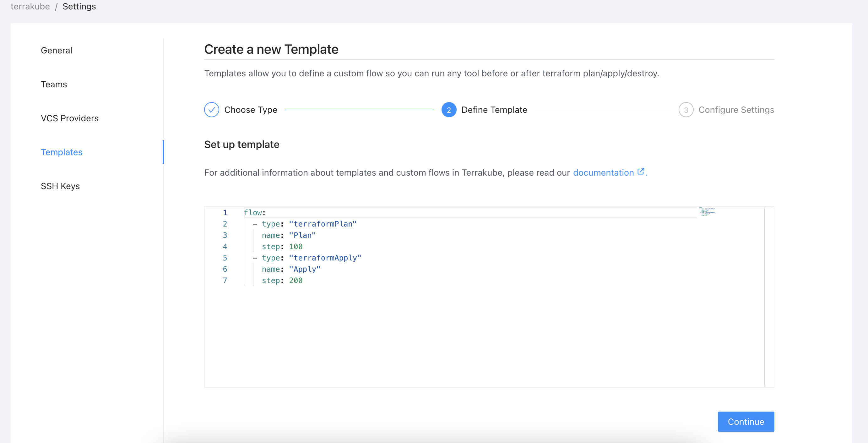Click the step 2 circle icon
The image size is (868, 443).
click(x=449, y=110)
